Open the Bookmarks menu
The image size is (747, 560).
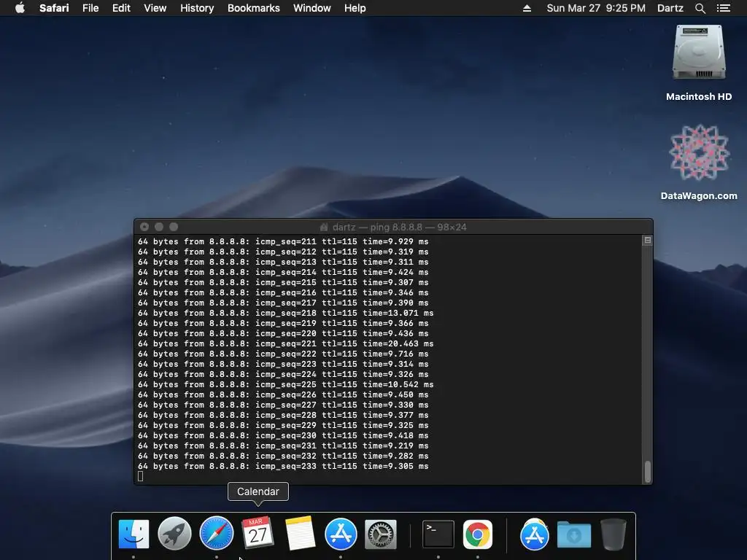(x=253, y=8)
